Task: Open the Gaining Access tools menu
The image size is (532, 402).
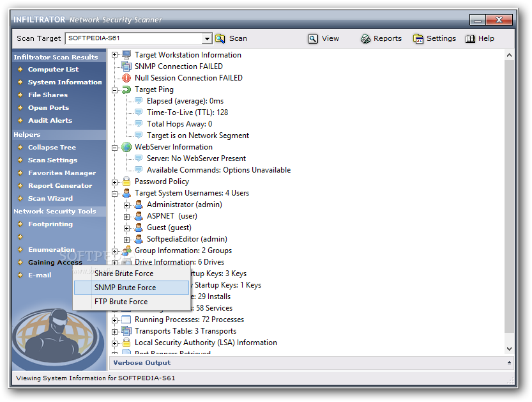Action: (55, 263)
